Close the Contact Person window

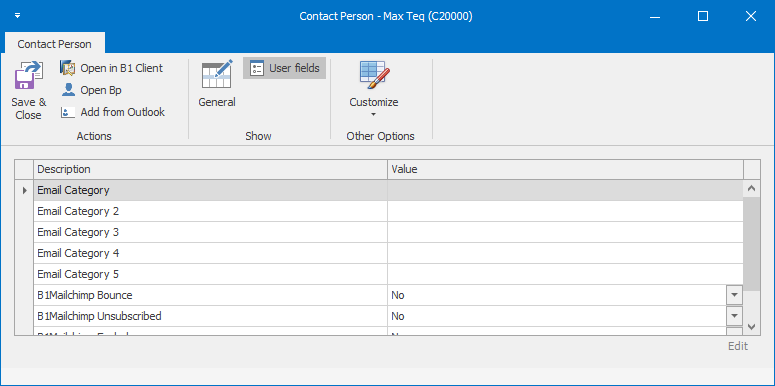tap(751, 16)
